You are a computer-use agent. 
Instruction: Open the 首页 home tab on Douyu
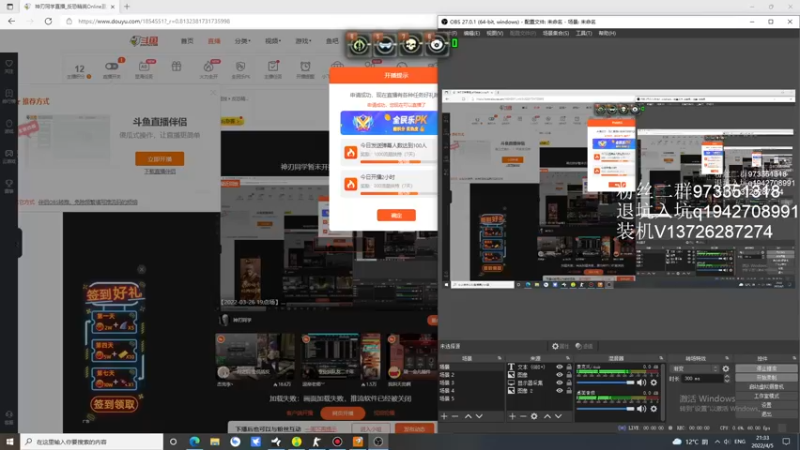tap(187, 41)
